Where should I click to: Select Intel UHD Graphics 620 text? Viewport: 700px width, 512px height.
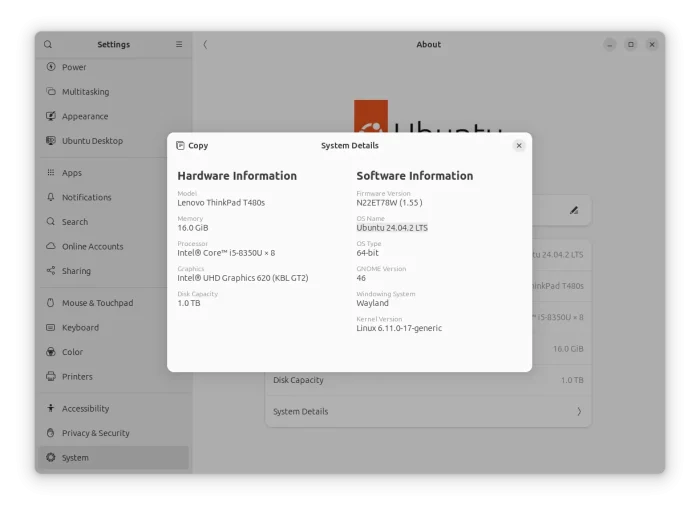[x=243, y=278]
